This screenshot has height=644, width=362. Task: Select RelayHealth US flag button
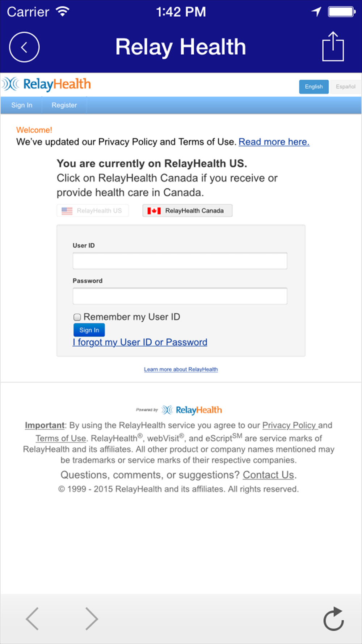tap(93, 211)
